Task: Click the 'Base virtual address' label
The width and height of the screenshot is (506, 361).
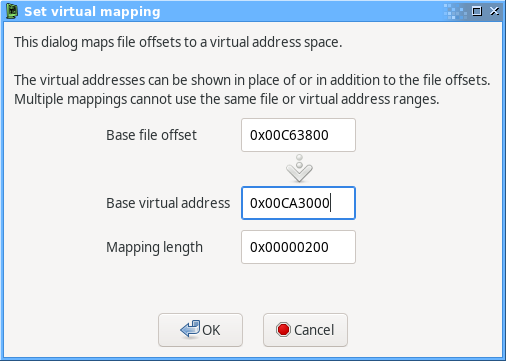Action: (168, 203)
